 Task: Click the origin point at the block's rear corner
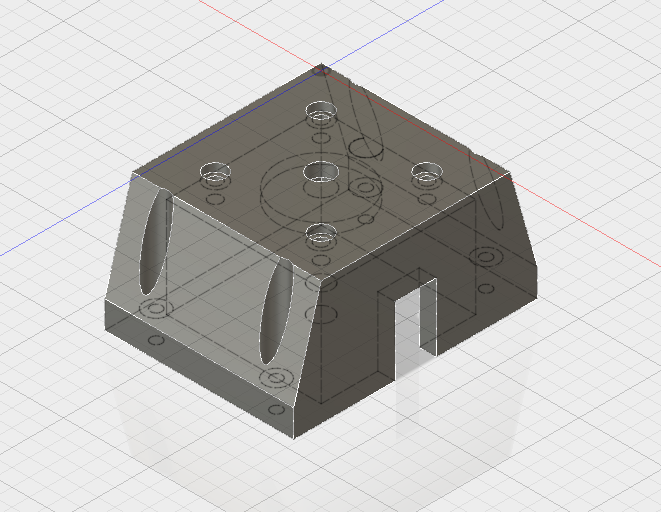[322, 69]
